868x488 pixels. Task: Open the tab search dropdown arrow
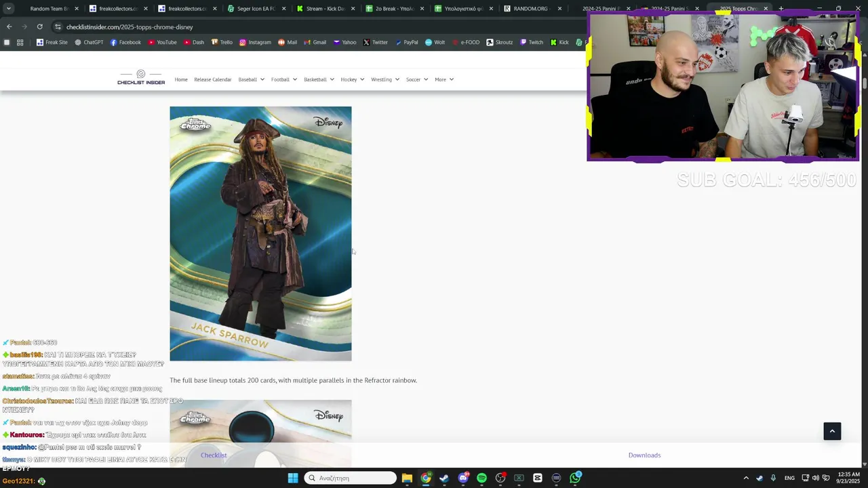[9, 8]
